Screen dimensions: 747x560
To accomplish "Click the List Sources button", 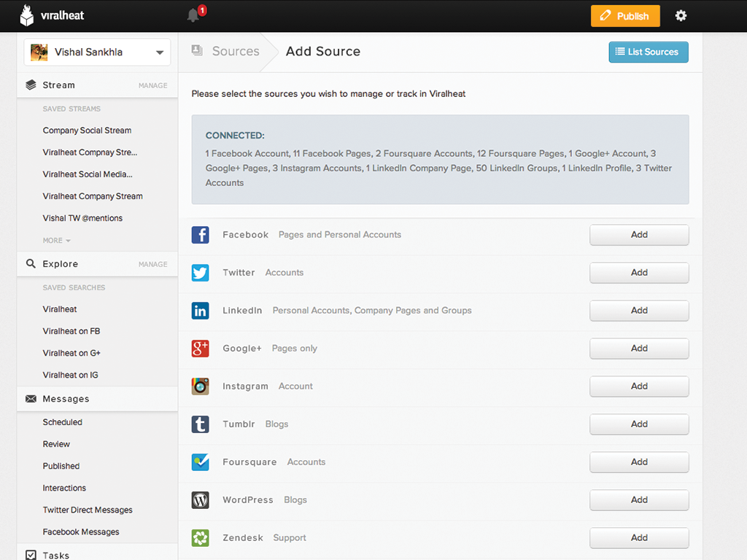I will tap(648, 52).
